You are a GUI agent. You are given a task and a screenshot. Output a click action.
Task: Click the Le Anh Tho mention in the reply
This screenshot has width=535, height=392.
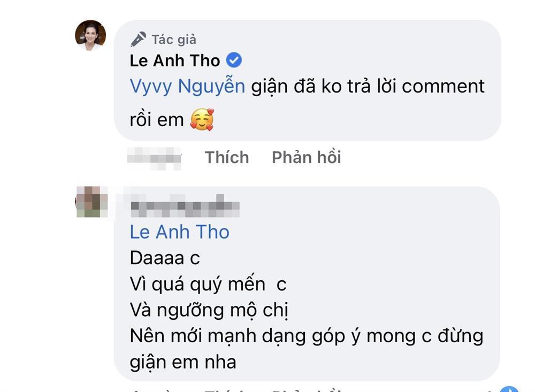178,232
